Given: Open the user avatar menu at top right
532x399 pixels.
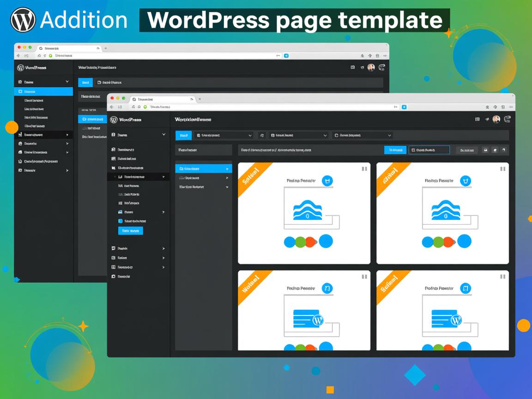Looking at the screenshot, I should pyautogui.click(x=496, y=119).
